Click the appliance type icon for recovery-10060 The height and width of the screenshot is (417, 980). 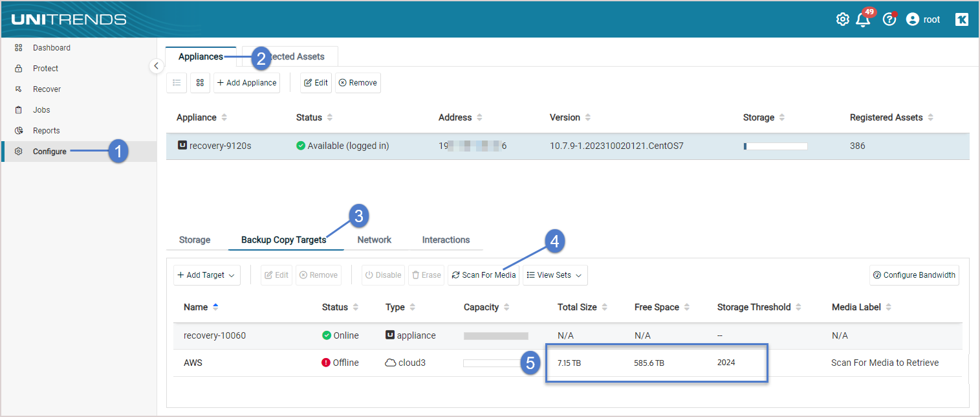coord(390,335)
